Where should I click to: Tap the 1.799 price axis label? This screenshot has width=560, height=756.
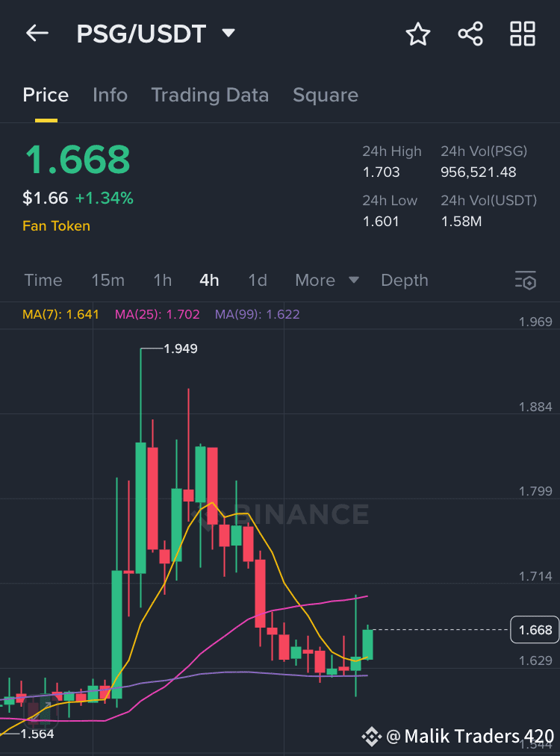pos(535,491)
